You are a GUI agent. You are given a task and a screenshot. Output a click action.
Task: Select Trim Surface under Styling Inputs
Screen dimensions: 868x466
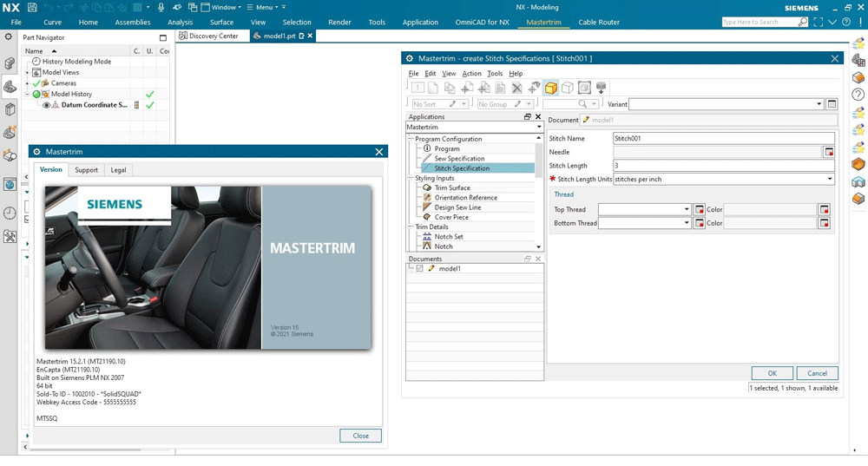coord(452,188)
